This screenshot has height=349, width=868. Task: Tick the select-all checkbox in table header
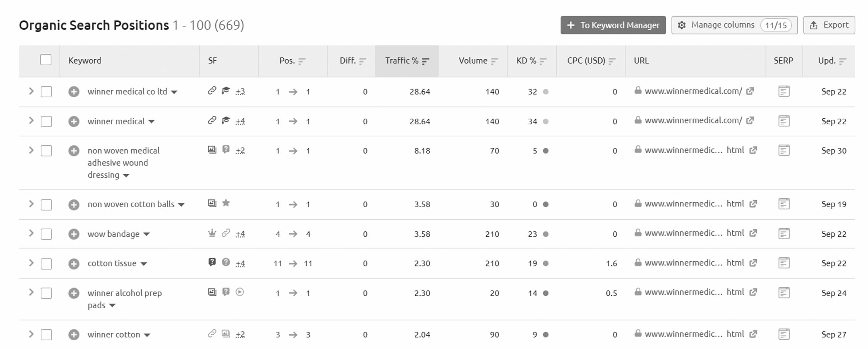coord(46,60)
